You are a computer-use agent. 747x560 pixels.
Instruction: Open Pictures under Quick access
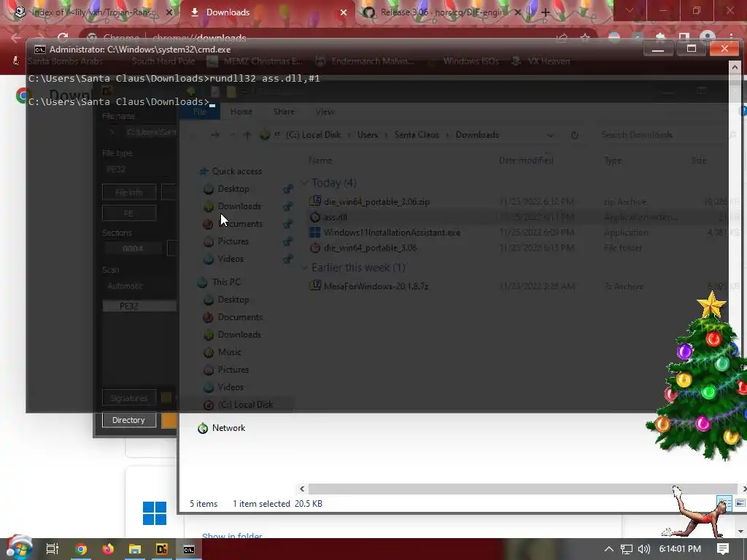233,241
